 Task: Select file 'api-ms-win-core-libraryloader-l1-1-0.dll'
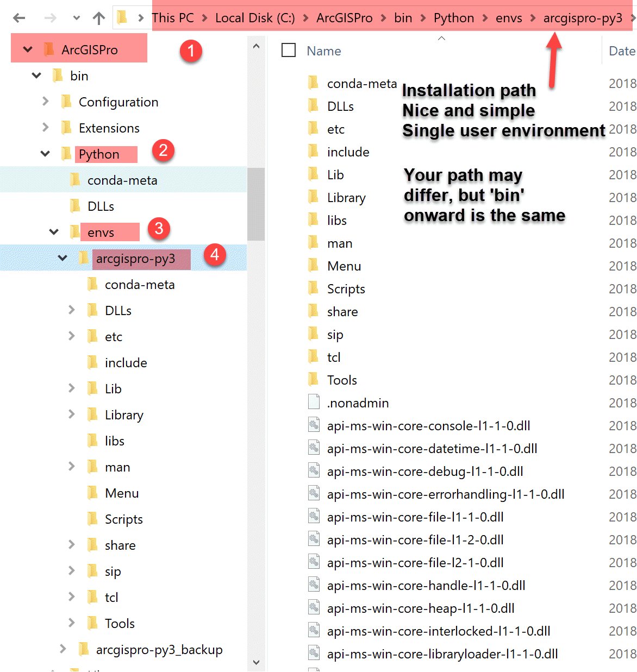tap(442, 654)
